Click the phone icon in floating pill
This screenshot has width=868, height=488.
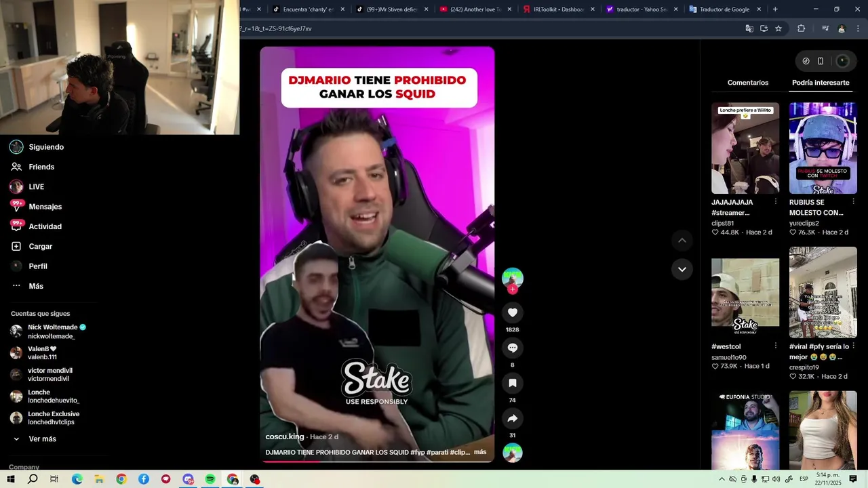[821, 61]
